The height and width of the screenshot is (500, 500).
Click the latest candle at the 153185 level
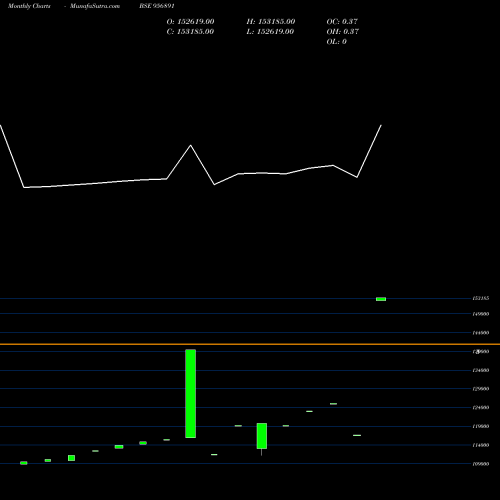point(381,299)
